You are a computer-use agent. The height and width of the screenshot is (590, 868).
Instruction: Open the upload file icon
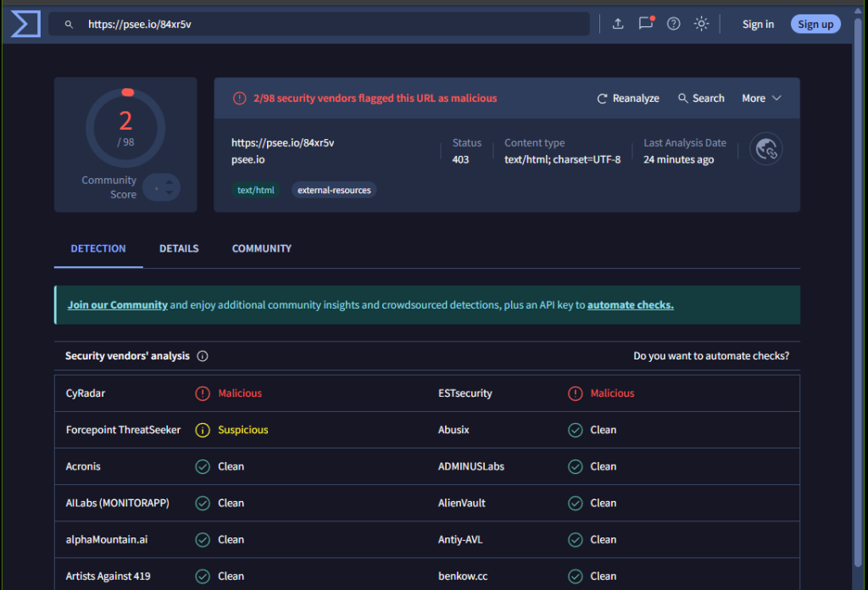pos(618,24)
